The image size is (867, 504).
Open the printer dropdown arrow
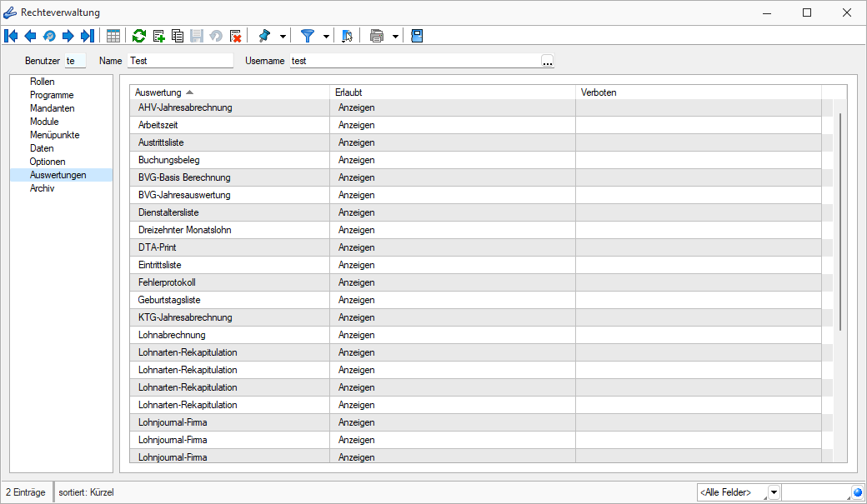point(395,37)
